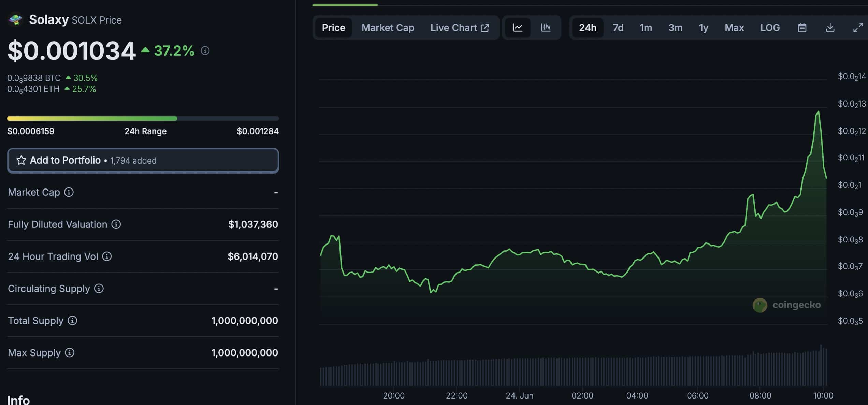Click the download chart data icon

pyautogui.click(x=830, y=28)
